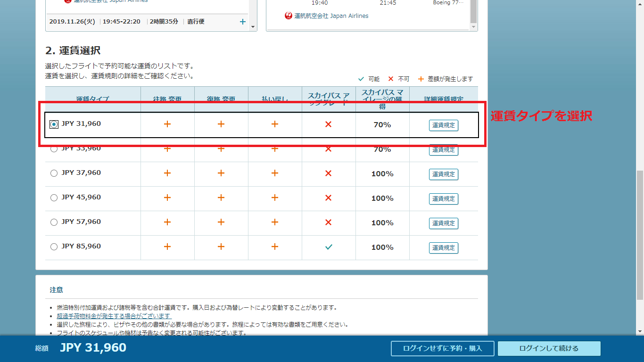
Task: Click 70% mileage value in JPY 31,960 row
Action: pyautogui.click(x=382, y=125)
